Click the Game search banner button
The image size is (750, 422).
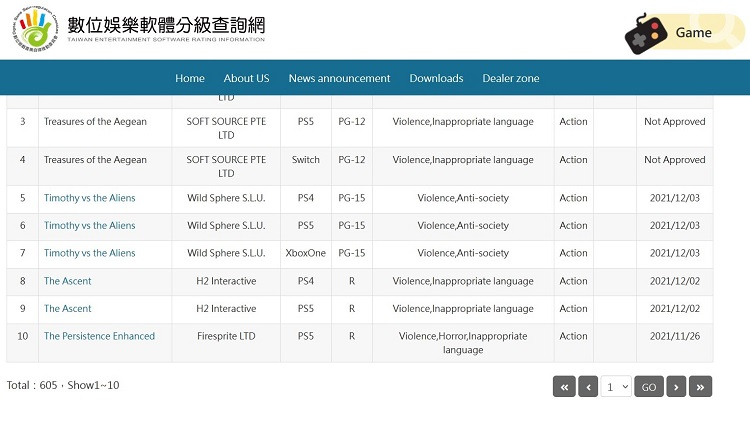[685, 33]
